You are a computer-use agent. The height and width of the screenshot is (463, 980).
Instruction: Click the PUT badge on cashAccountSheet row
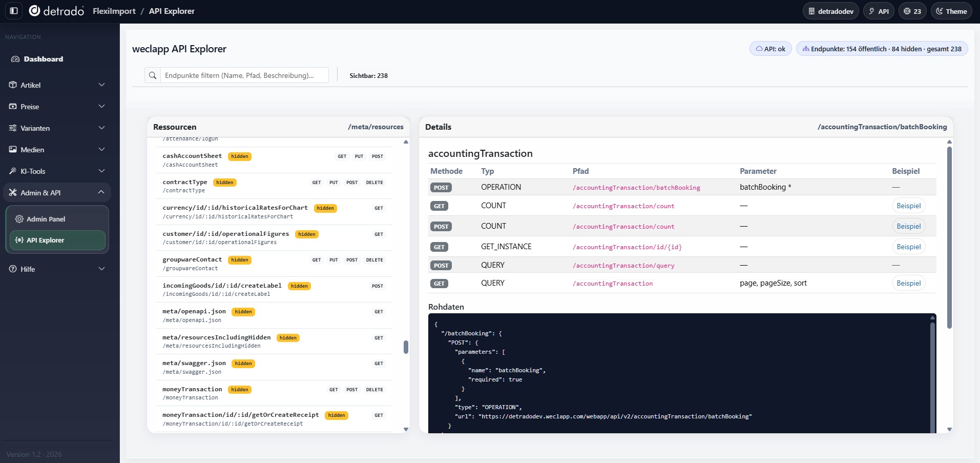coord(359,156)
